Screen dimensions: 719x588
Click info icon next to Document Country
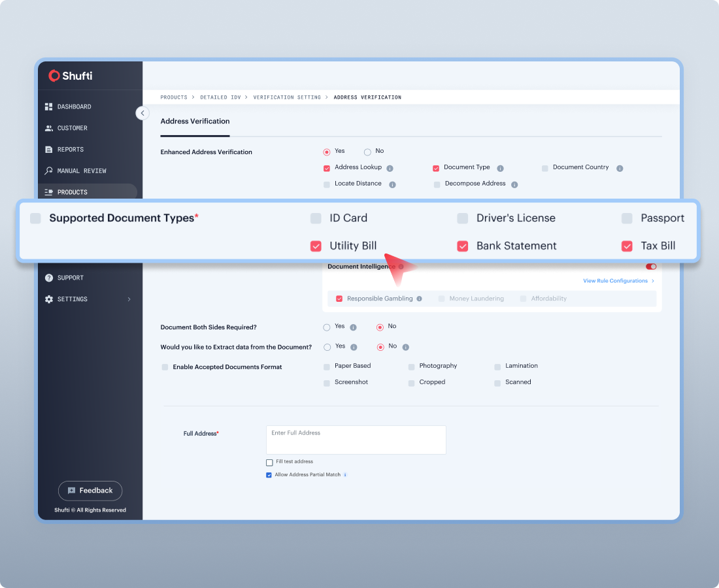(x=620, y=169)
